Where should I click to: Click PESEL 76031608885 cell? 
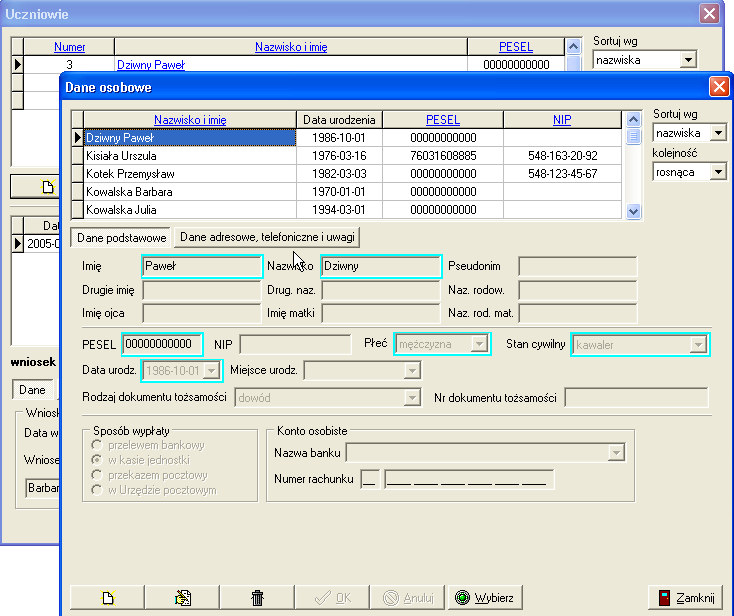tap(443, 156)
